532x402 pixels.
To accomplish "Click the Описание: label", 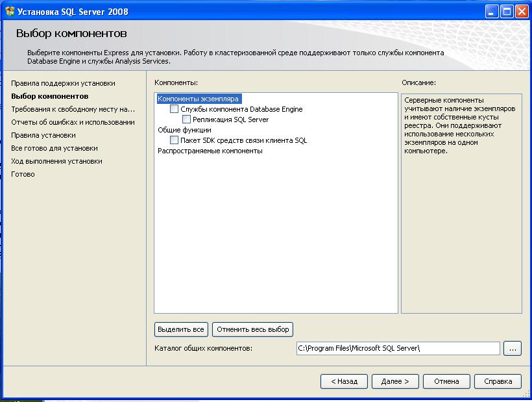I will (418, 82).
